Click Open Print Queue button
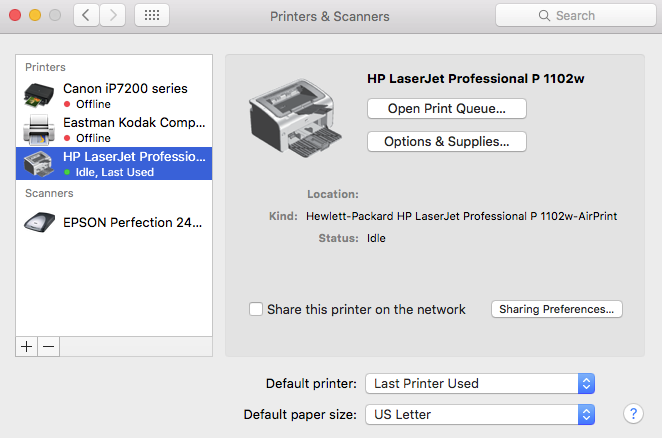Screen dimensions: 662x438 coord(446,108)
